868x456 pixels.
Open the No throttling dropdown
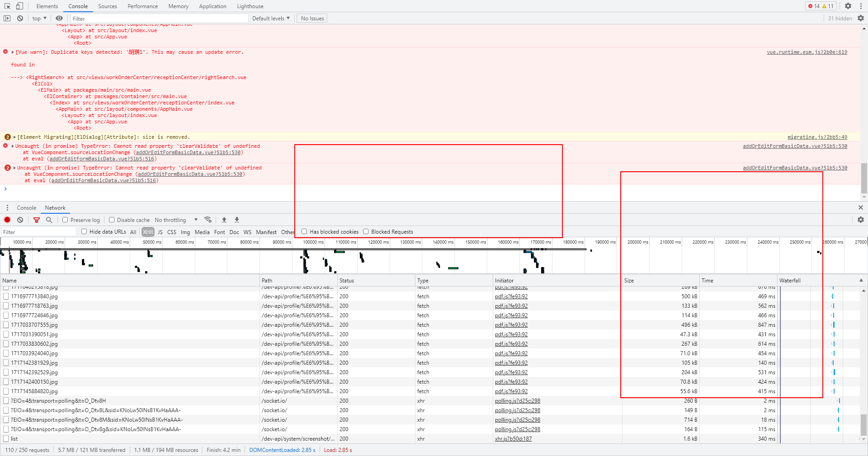point(176,220)
